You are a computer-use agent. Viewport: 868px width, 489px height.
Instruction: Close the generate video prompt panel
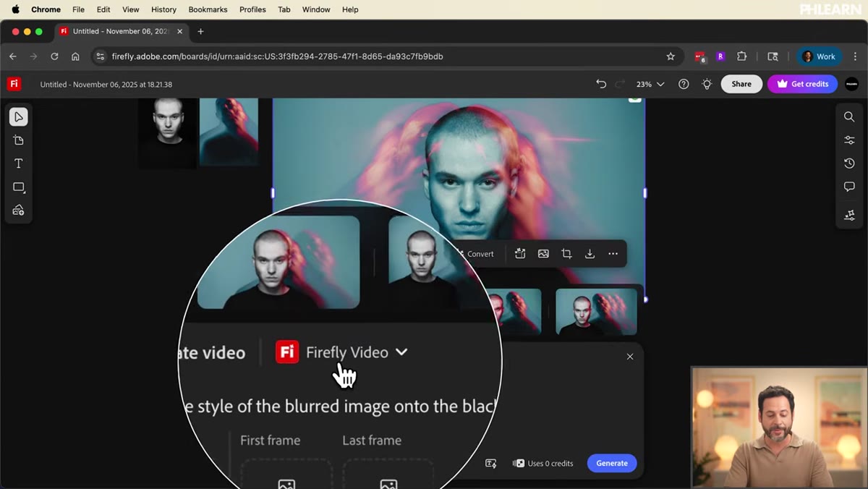pyautogui.click(x=630, y=357)
